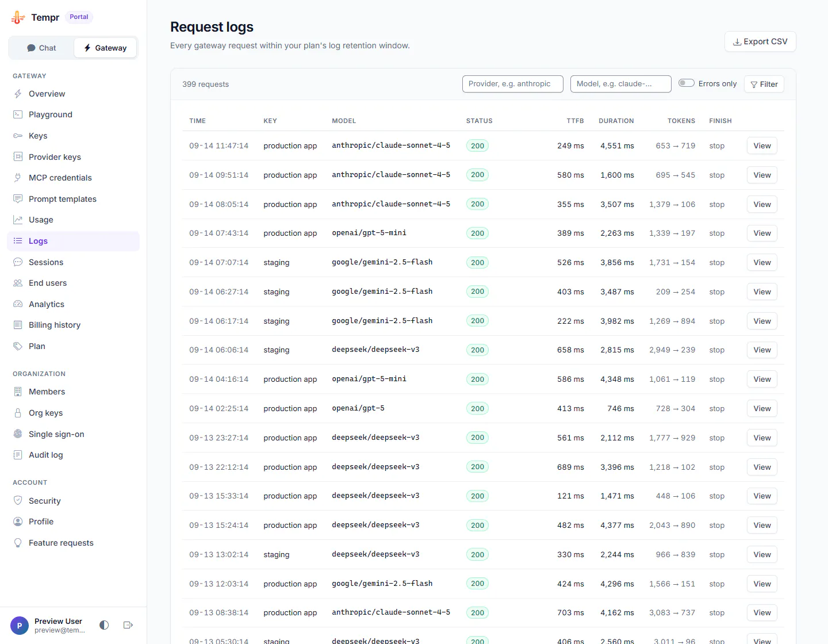The height and width of the screenshot is (644, 828).
Task: Click the Security shield icon
Action: pos(18,501)
